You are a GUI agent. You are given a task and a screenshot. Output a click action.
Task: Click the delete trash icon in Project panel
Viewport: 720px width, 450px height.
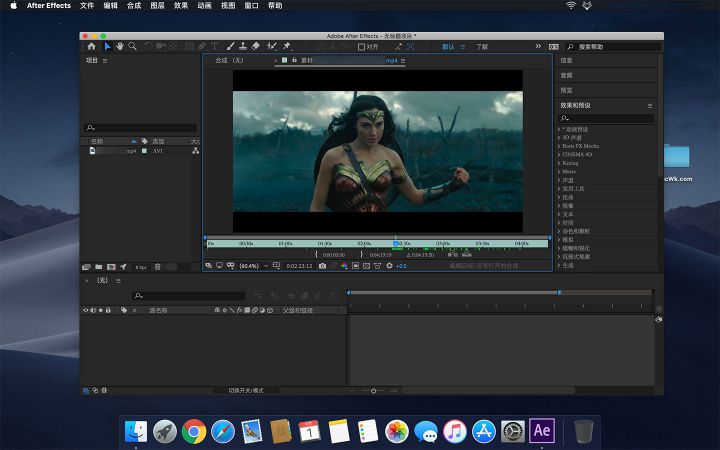(x=158, y=267)
